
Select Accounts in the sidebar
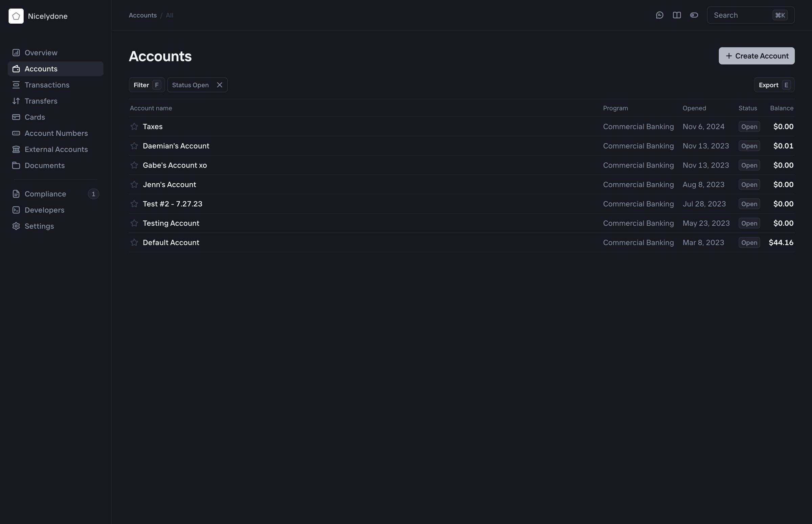(55, 69)
